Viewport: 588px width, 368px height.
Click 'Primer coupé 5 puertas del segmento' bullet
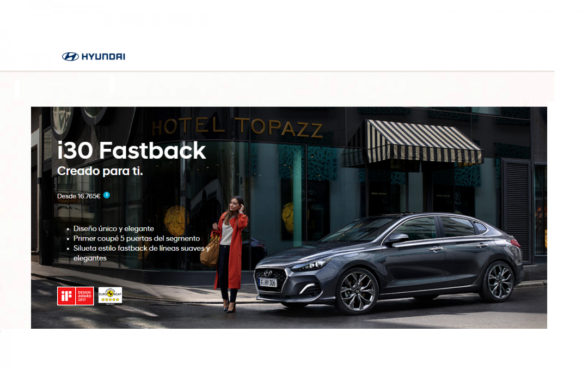(x=137, y=238)
